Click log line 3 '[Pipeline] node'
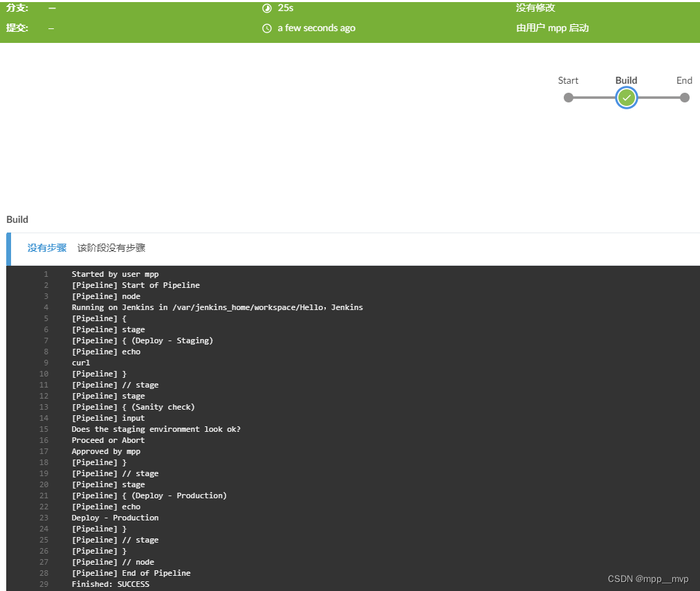Image resolution: width=700 pixels, height=591 pixels. [x=106, y=296]
